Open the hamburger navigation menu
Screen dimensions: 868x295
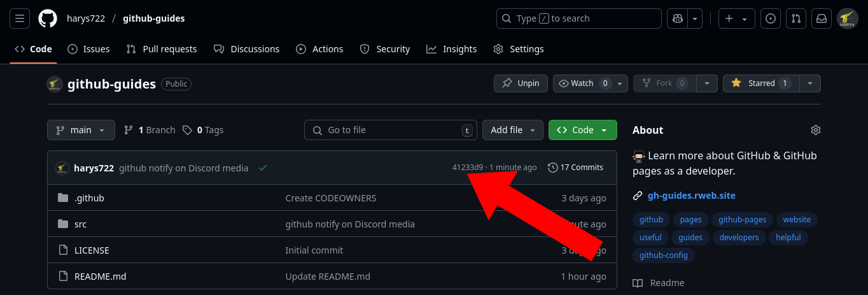19,18
